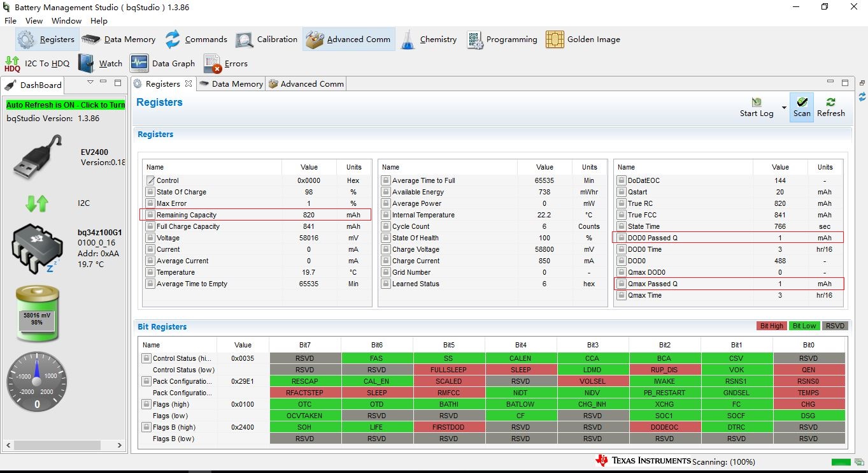Toggle the FULLSLEEP bit cell
868x473 pixels.
(x=449, y=370)
